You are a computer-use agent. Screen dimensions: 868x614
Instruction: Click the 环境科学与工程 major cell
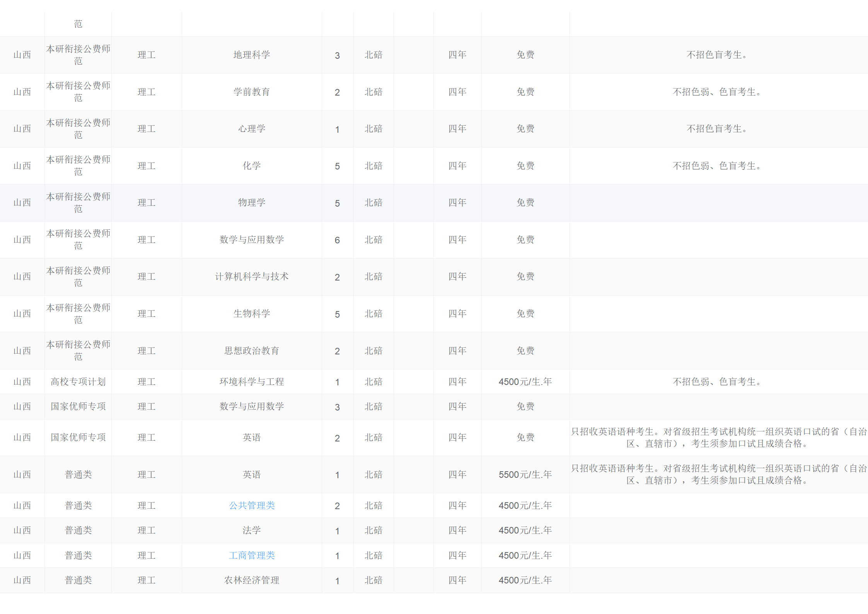pos(252,381)
